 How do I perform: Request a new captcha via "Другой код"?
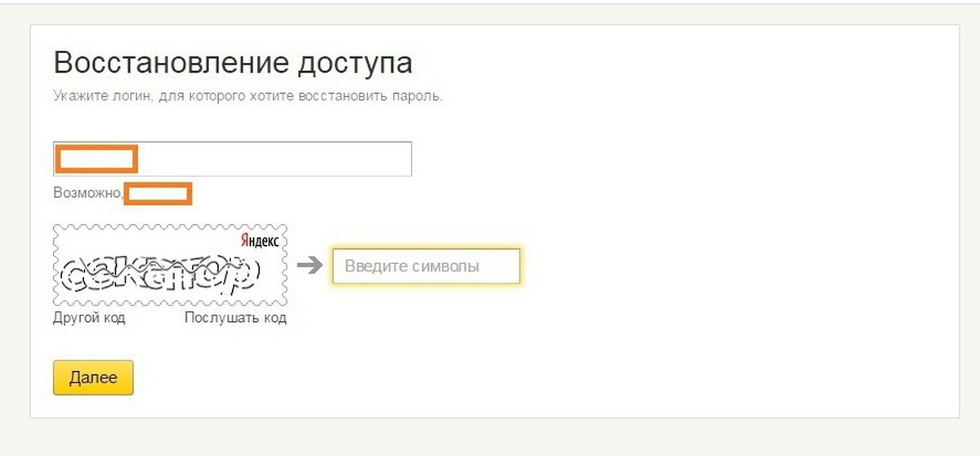click(x=89, y=318)
